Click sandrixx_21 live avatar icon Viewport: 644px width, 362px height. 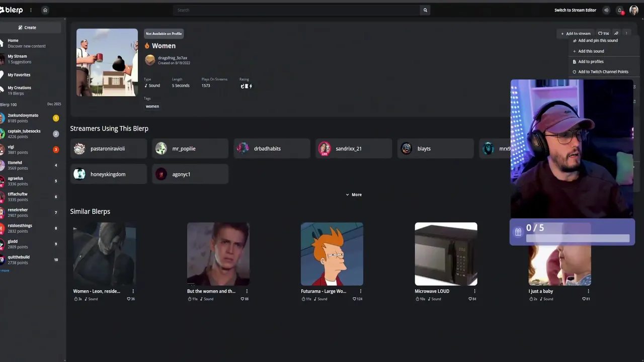[x=325, y=149]
